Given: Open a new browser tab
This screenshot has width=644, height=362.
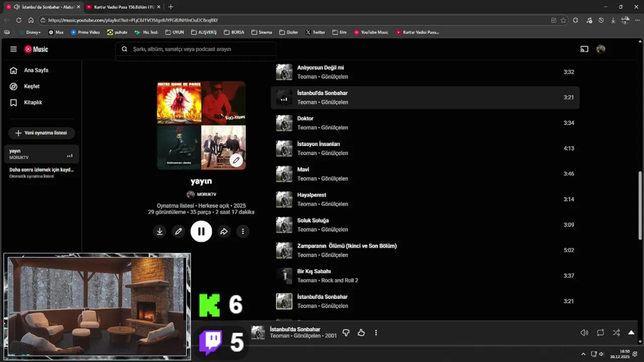Looking at the screenshot, I should [171, 7].
